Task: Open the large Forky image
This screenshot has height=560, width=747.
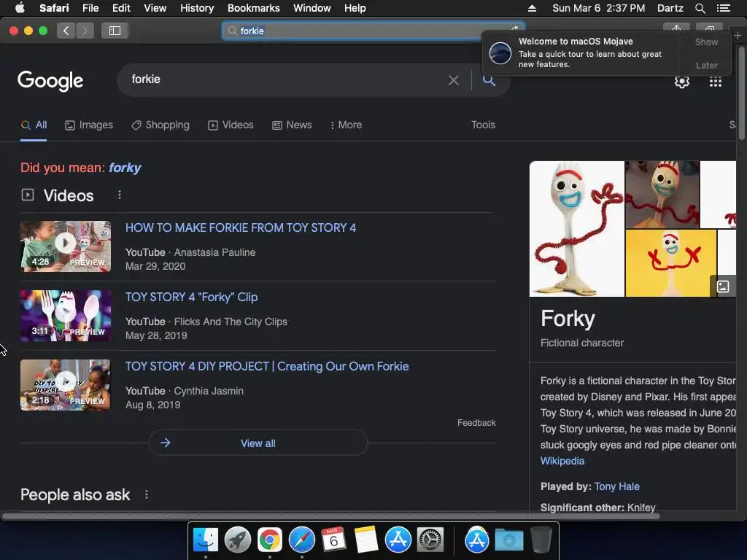Action: 577,228
